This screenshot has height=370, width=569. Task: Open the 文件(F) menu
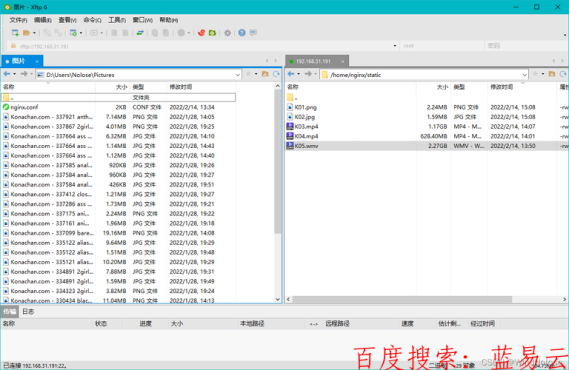(18, 20)
